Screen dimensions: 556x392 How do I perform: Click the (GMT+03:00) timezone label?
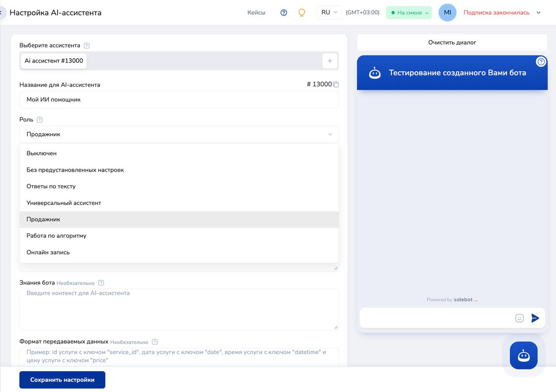pos(362,13)
